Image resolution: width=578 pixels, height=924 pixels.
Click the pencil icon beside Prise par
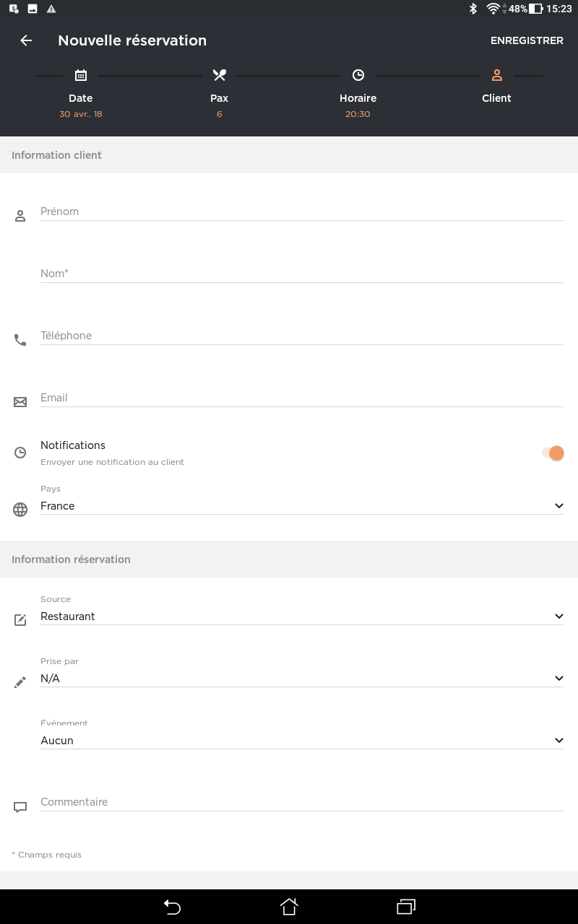(20, 681)
